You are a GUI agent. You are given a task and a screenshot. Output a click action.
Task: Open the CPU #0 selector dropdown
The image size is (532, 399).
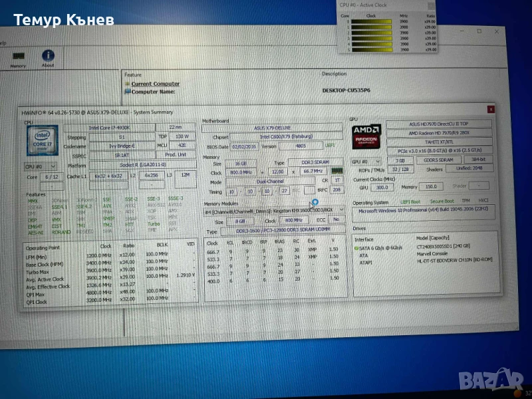40,166
